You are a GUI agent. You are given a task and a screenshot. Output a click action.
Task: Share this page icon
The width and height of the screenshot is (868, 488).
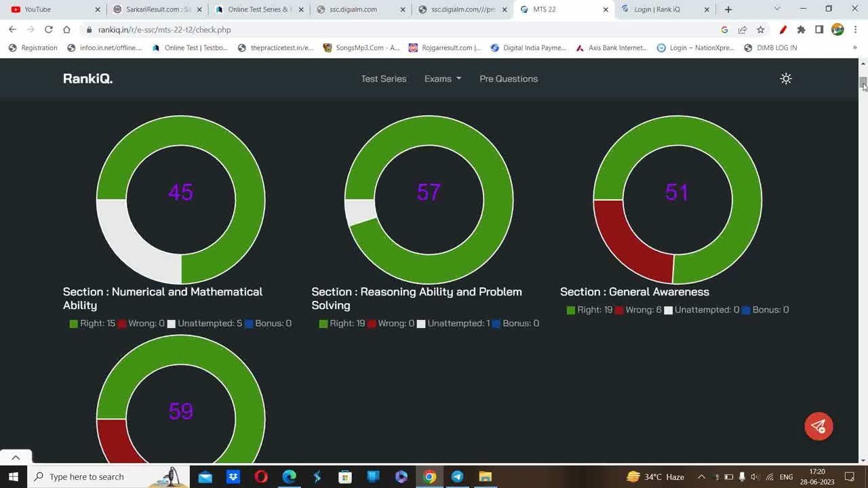[x=743, y=30]
